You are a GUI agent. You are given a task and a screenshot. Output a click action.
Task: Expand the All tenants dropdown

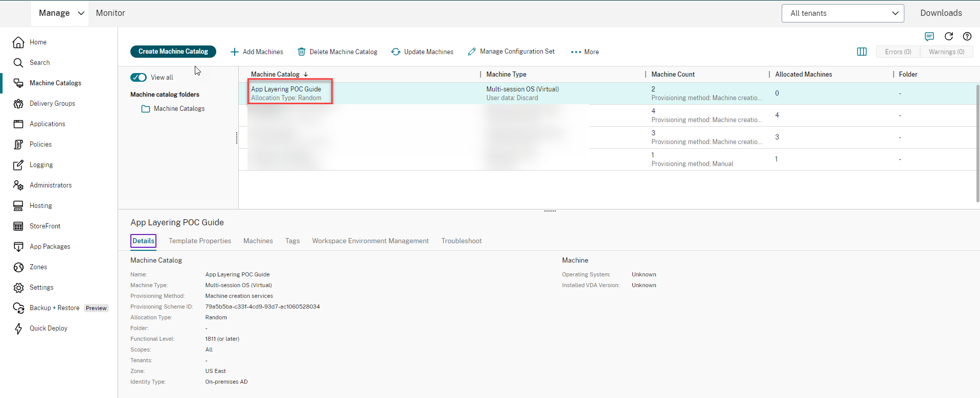(x=842, y=13)
